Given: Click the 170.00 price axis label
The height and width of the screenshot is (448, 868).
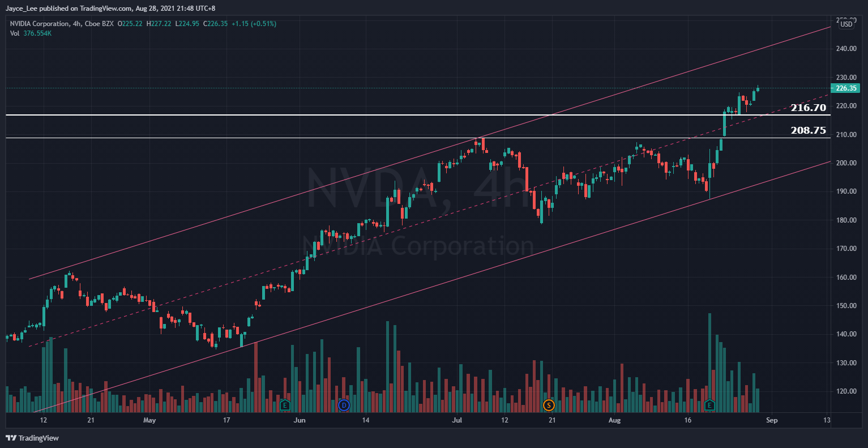Looking at the screenshot, I should (846, 249).
